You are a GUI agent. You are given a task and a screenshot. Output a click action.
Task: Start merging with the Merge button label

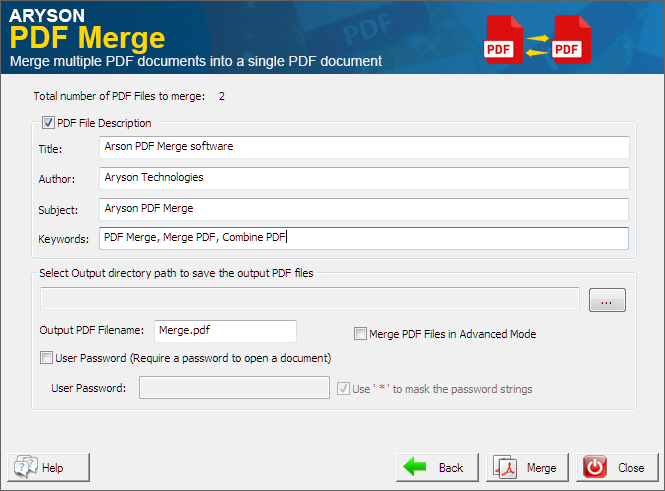tap(542, 468)
